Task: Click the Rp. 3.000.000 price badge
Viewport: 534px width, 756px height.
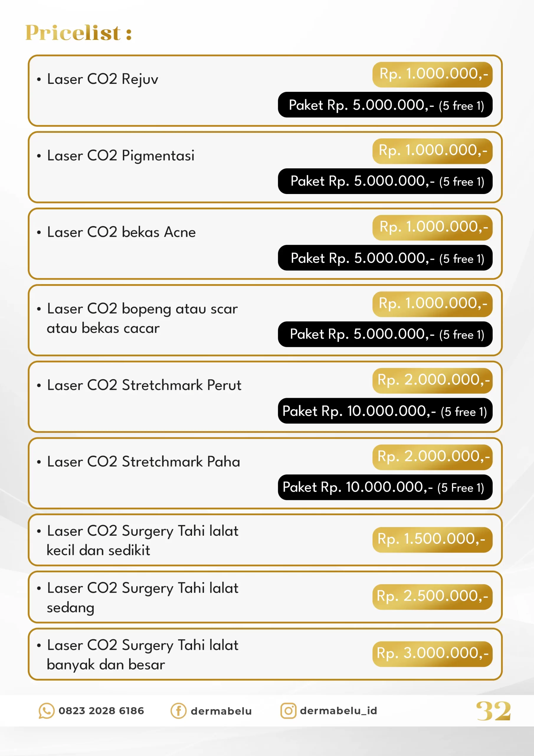Action: tap(432, 654)
